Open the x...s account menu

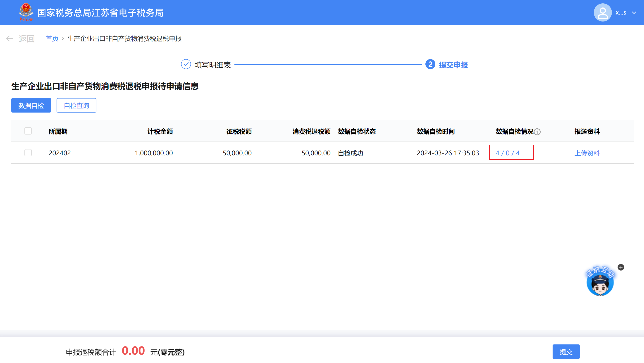[621, 12]
